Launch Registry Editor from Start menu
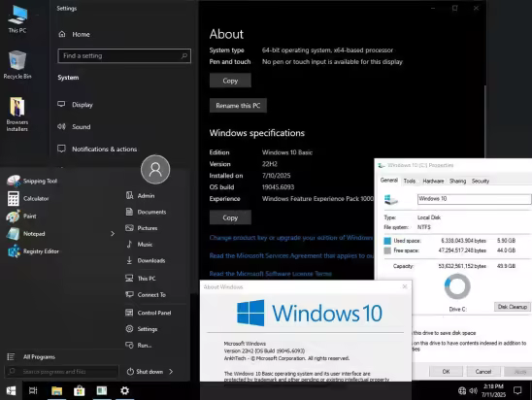 (33, 251)
